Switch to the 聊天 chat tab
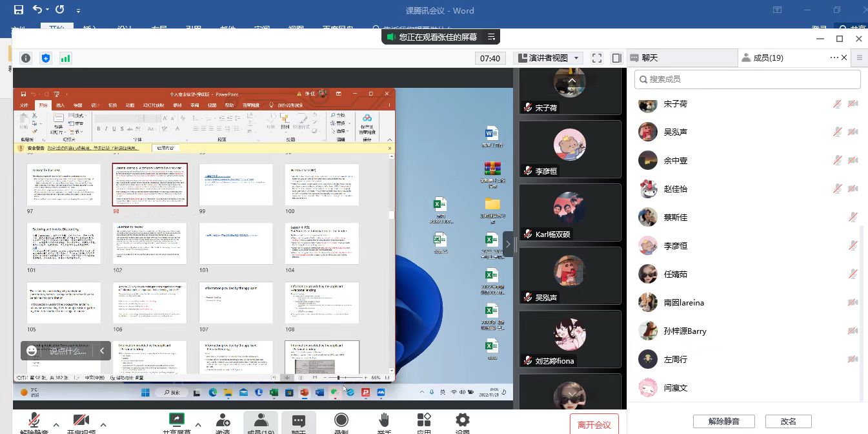868x434 pixels. (x=650, y=58)
